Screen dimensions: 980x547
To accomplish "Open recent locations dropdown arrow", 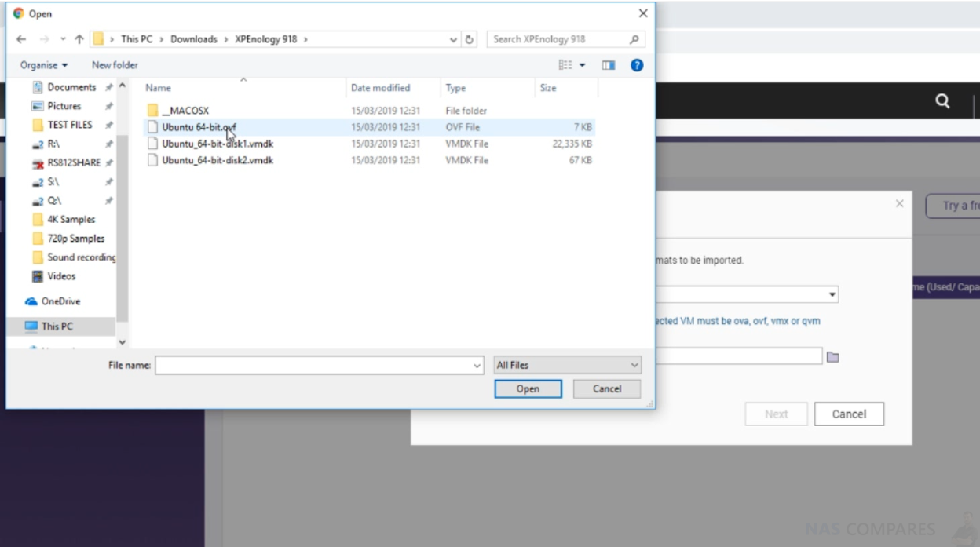I will click(63, 39).
